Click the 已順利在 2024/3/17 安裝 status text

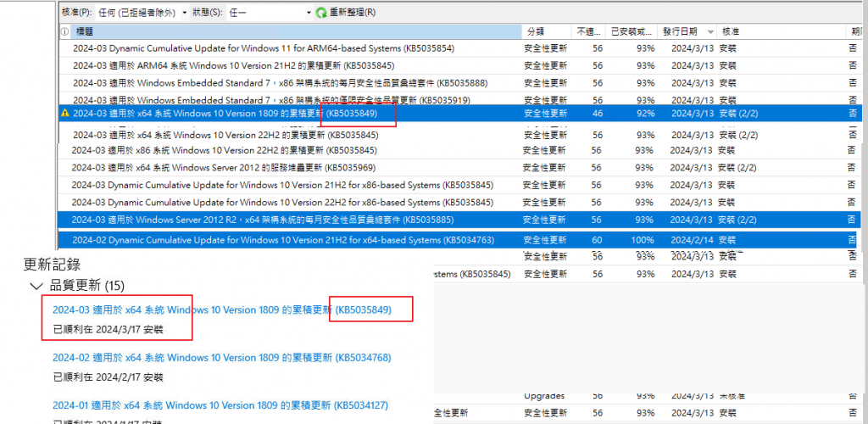click(x=108, y=330)
